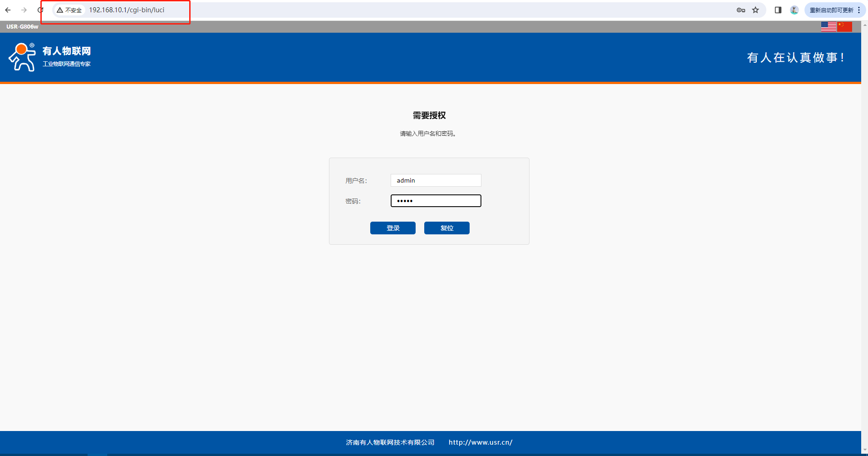Click 重新启动即可更新 update button
This screenshot has width=868, height=456.
[x=831, y=10]
